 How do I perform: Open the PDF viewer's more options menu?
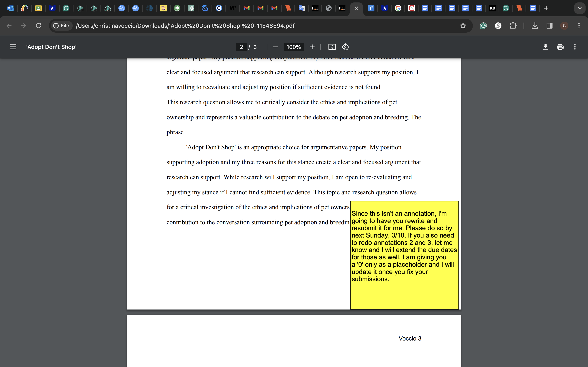(575, 47)
